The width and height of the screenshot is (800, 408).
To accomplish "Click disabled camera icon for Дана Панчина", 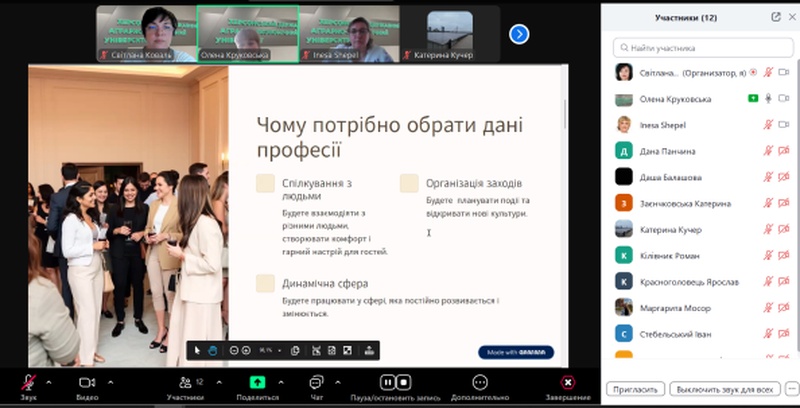I will [x=784, y=150].
